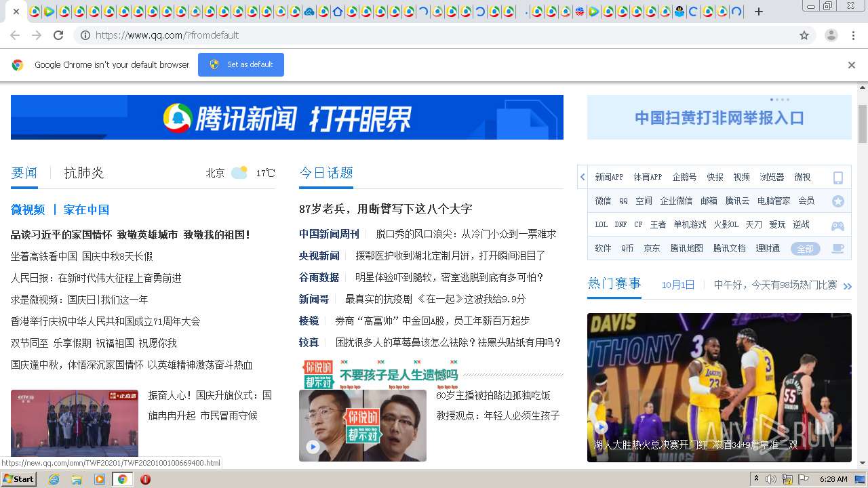Open the 腾讯地图 service link
This screenshot has height=488, width=868.
(687, 248)
